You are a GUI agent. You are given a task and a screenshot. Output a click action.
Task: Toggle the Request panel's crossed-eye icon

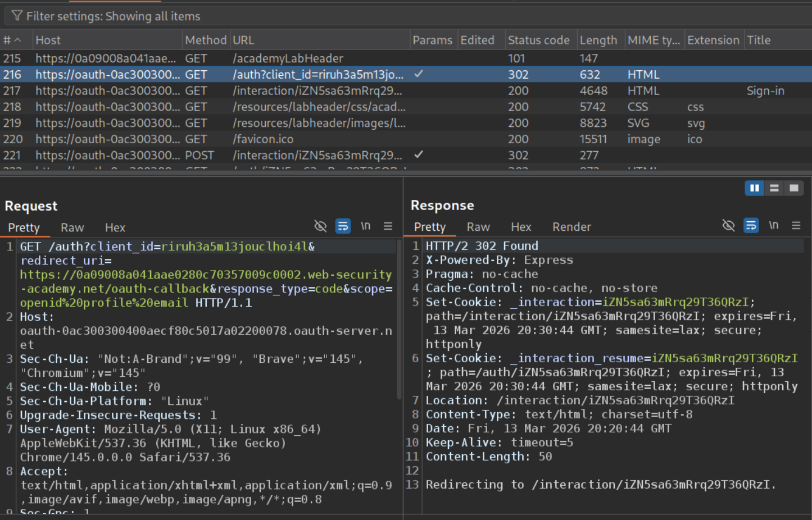point(320,226)
